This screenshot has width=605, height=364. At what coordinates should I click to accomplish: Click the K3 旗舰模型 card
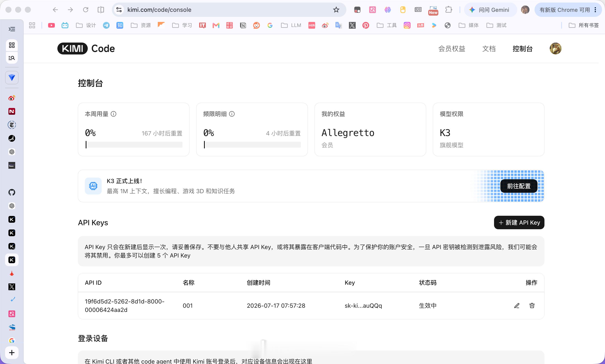click(x=489, y=129)
